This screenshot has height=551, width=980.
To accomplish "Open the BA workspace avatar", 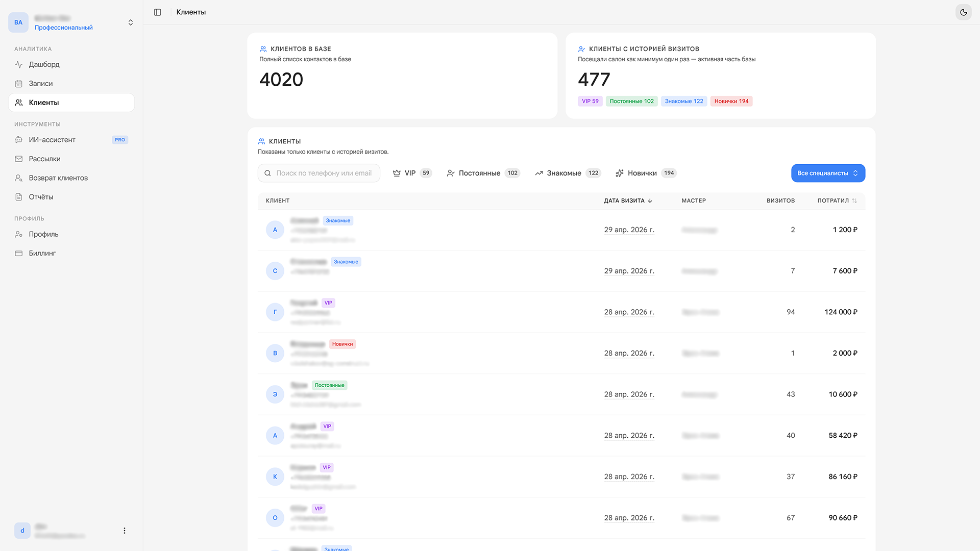I will 18,22.
